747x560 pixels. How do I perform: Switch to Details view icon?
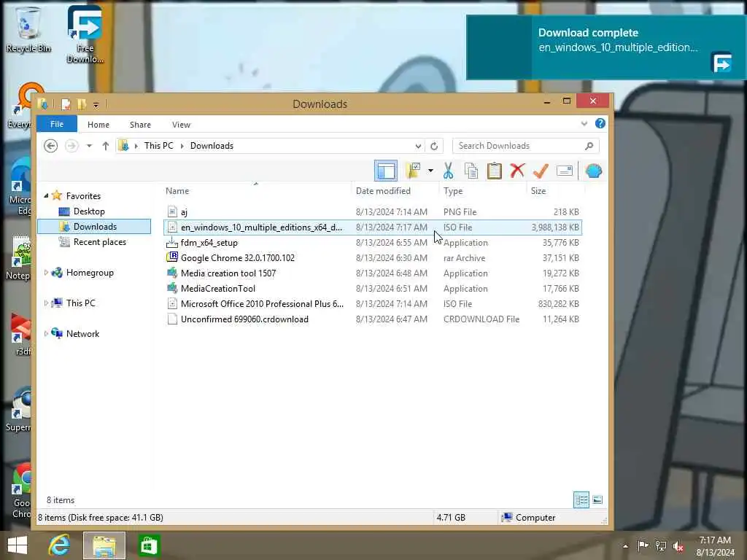[581, 500]
